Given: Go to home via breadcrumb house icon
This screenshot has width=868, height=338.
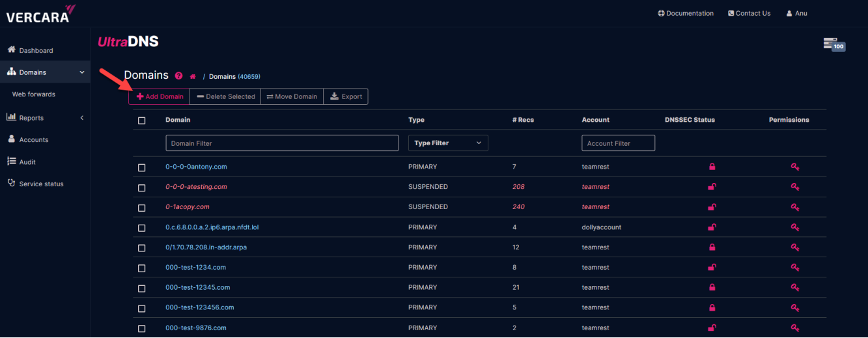Looking at the screenshot, I should (x=193, y=76).
